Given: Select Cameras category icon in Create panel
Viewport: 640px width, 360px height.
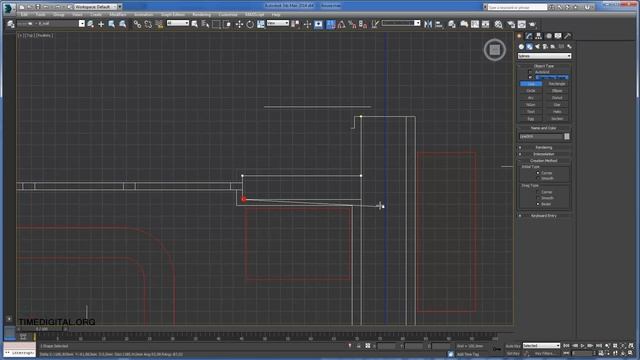Looking at the screenshot, I should click(x=545, y=47).
